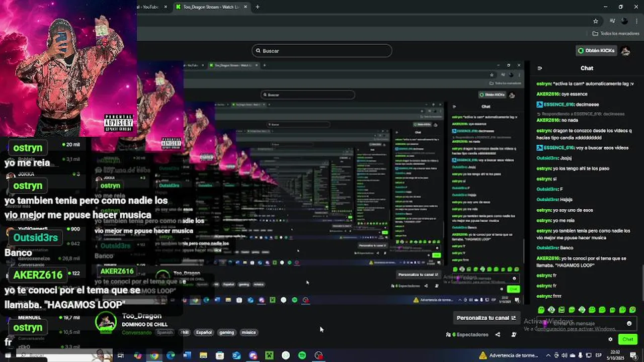Insert last green emote in emote row

pos(632,310)
